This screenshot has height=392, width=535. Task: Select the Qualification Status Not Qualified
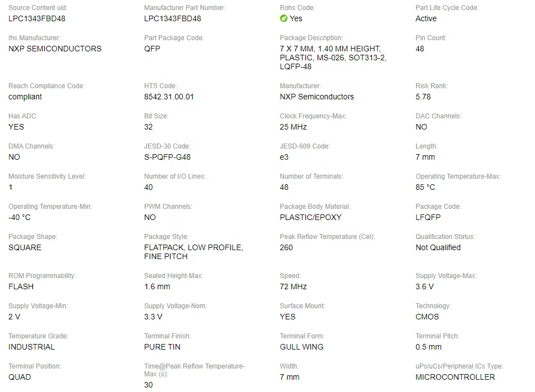438,247
